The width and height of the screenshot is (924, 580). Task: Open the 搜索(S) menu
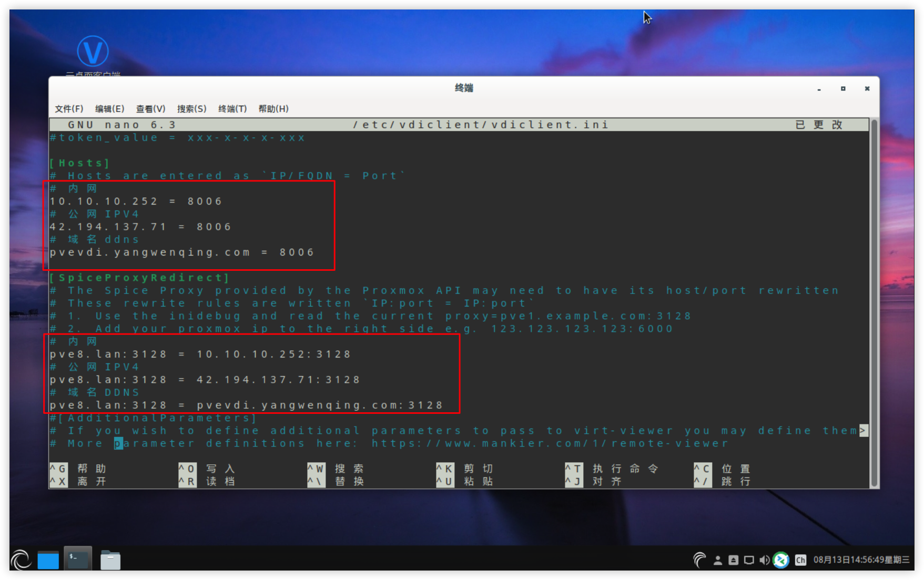(x=191, y=109)
